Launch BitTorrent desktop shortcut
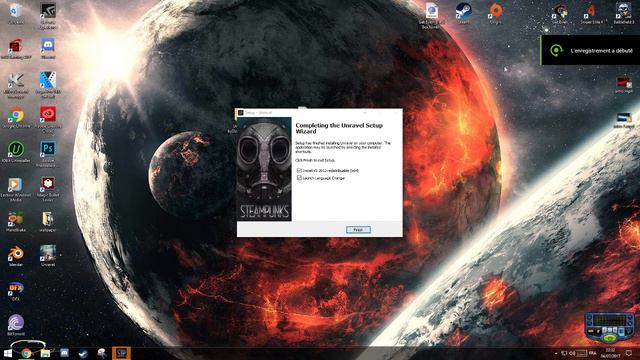The image size is (640, 360). click(16, 325)
